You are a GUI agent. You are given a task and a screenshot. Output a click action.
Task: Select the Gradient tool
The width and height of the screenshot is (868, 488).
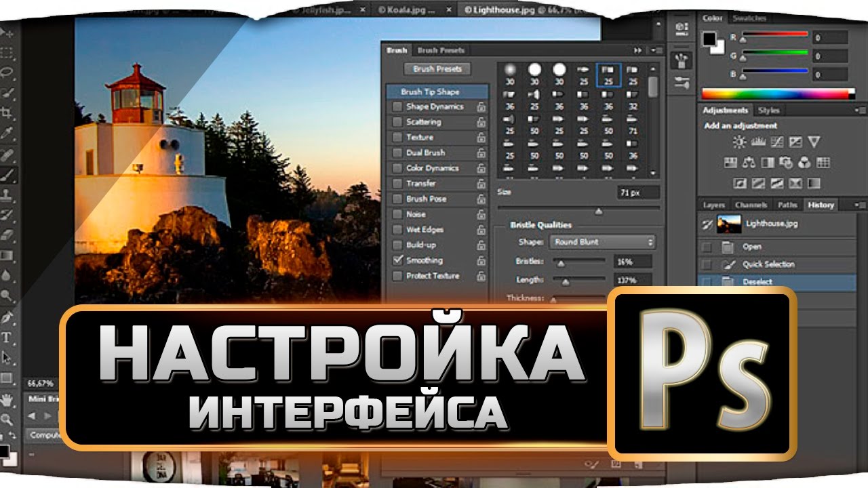pos(7,256)
